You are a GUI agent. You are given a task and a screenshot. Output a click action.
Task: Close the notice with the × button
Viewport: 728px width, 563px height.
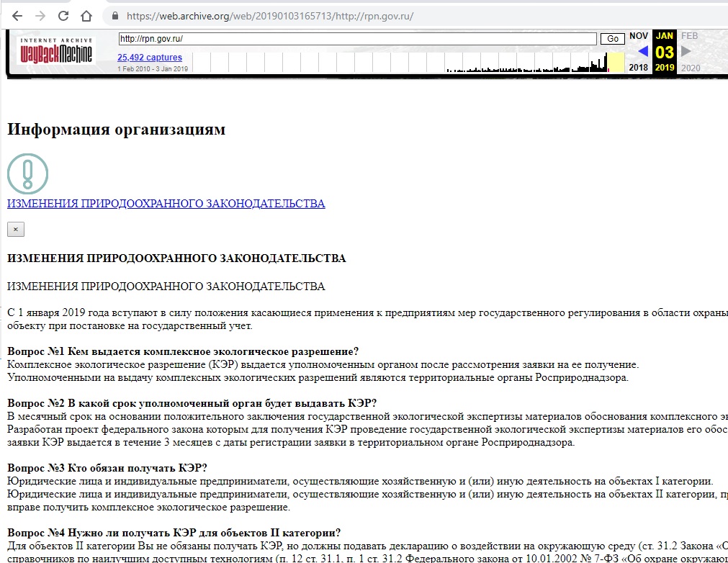(x=15, y=229)
